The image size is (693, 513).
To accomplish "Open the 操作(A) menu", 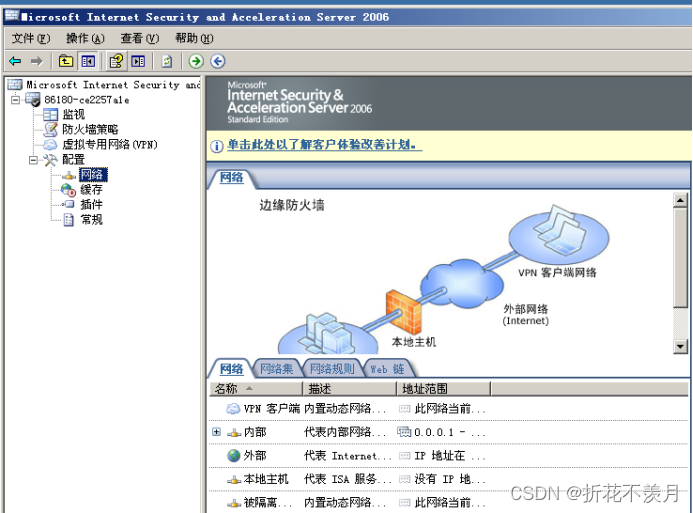I will tap(85, 38).
